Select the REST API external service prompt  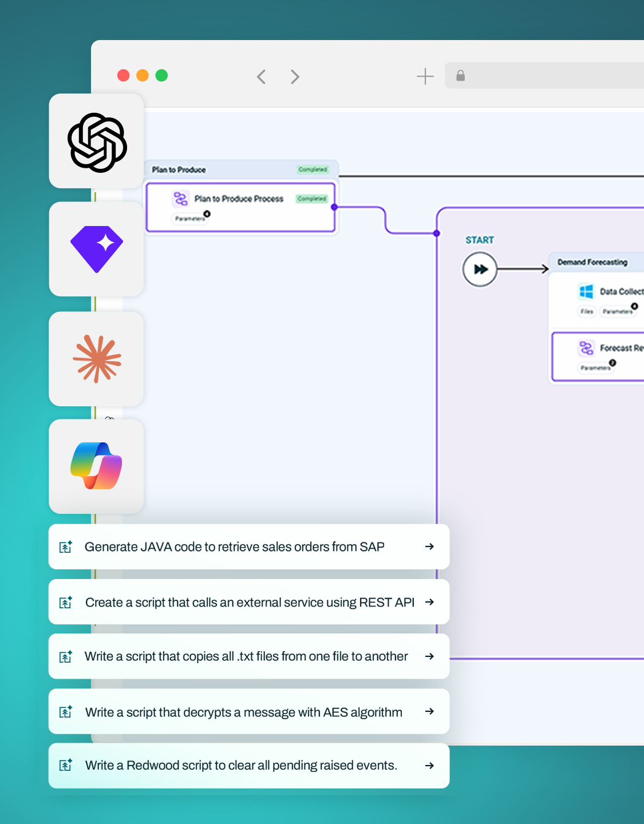coord(249,602)
